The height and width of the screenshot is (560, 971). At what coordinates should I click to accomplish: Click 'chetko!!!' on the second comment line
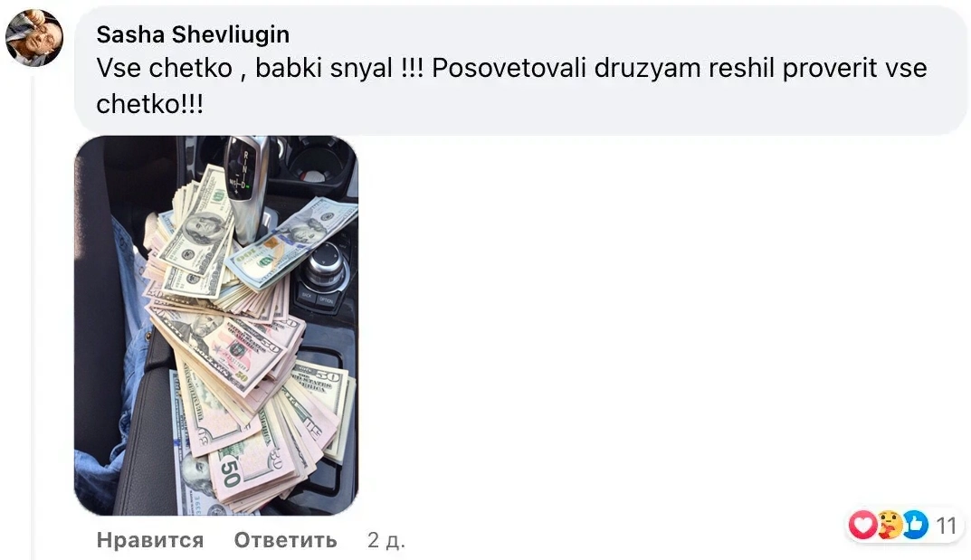(149, 103)
